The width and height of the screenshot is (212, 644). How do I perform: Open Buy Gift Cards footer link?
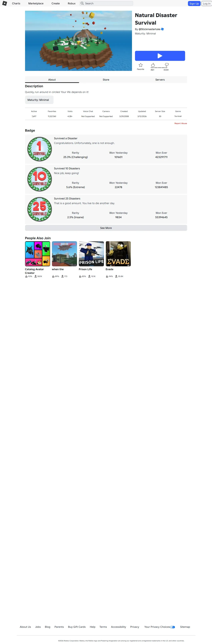tap(77, 627)
